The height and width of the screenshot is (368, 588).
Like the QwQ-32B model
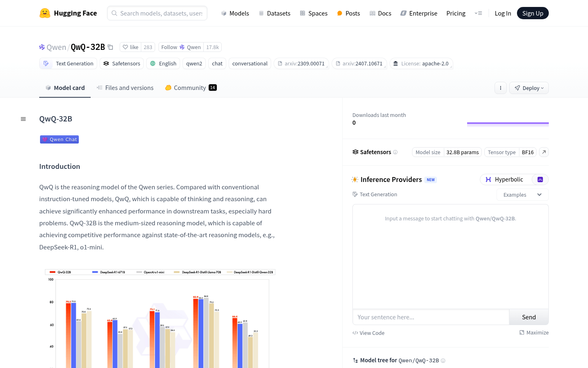[x=131, y=47]
